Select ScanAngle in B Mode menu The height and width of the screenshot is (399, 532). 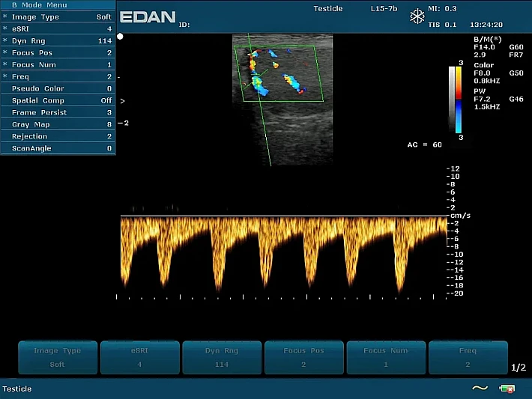[58, 148]
